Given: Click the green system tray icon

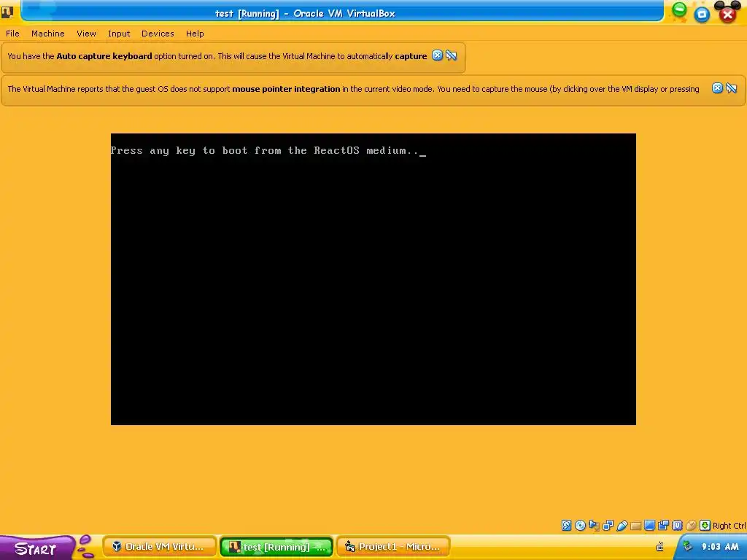Looking at the screenshot, I should click(x=687, y=545).
